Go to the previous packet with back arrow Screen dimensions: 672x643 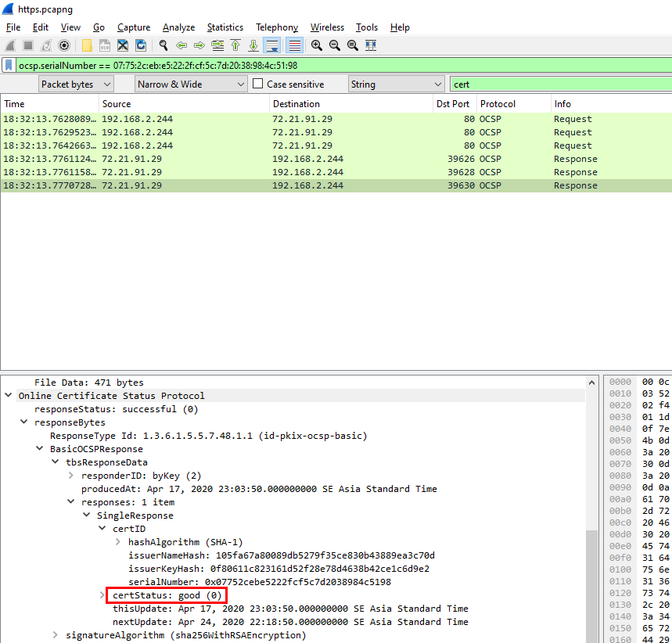click(181, 45)
